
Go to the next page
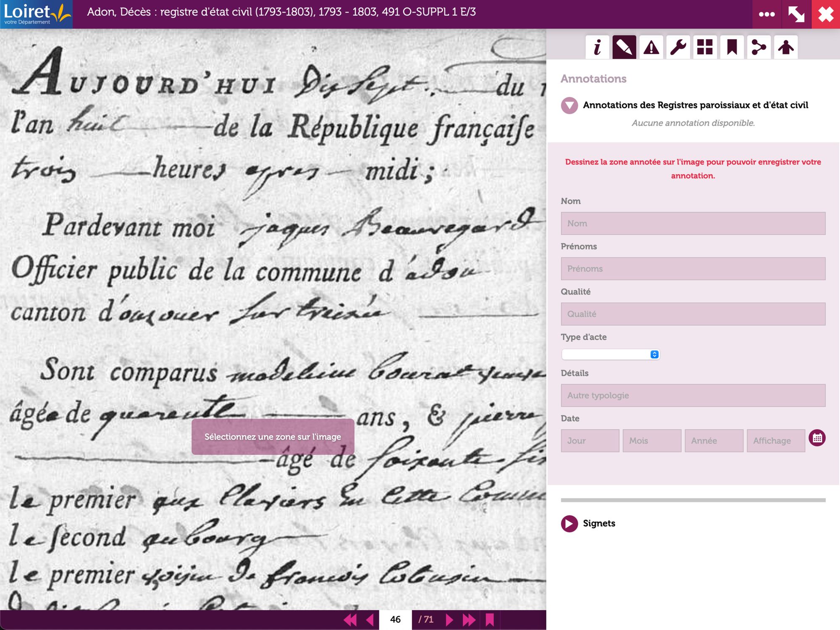pyautogui.click(x=449, y=619)
